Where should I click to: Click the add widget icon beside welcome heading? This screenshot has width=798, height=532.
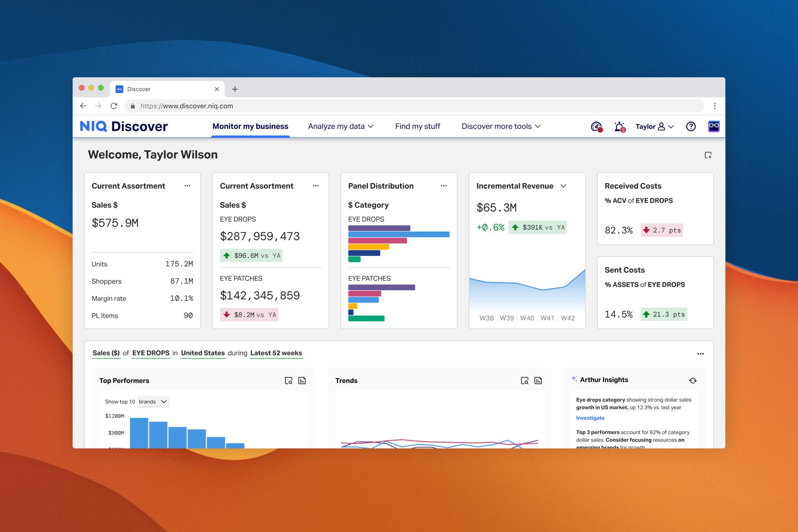[708, 155]
